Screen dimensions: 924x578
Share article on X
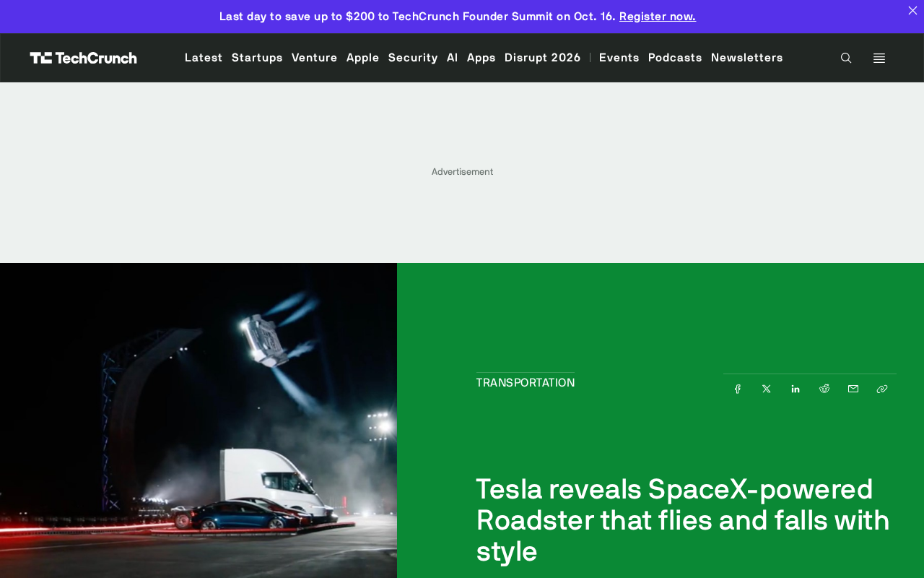click(767, 389)
